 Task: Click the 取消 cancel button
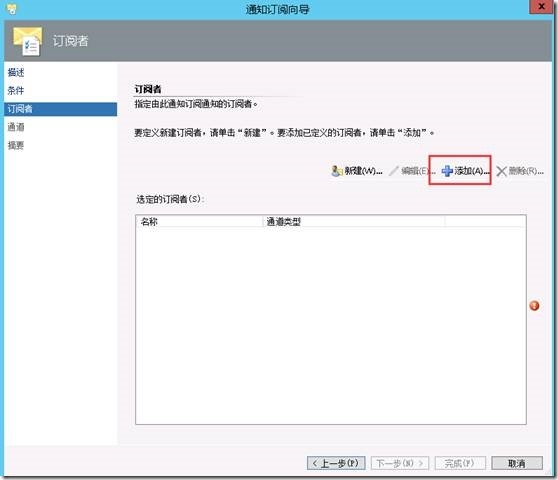click(517, 463)
